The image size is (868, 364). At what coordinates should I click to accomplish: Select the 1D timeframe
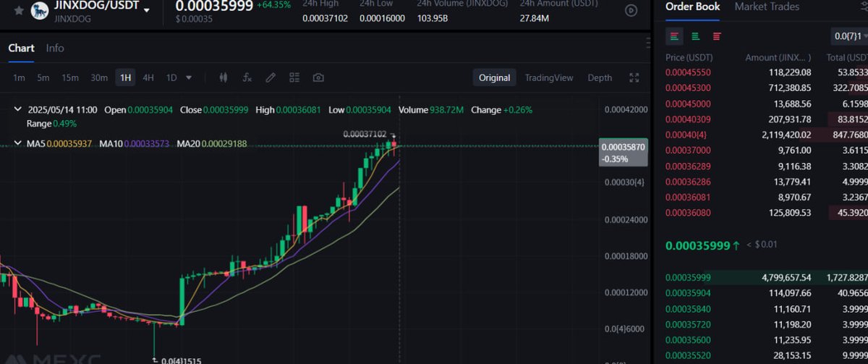(x=171, y=77)
